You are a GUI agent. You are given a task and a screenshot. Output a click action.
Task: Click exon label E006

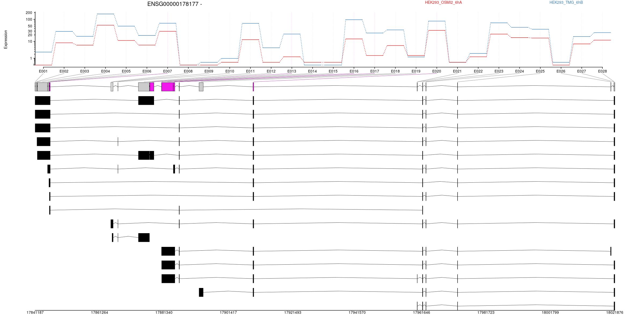click(x=147, y=71)
